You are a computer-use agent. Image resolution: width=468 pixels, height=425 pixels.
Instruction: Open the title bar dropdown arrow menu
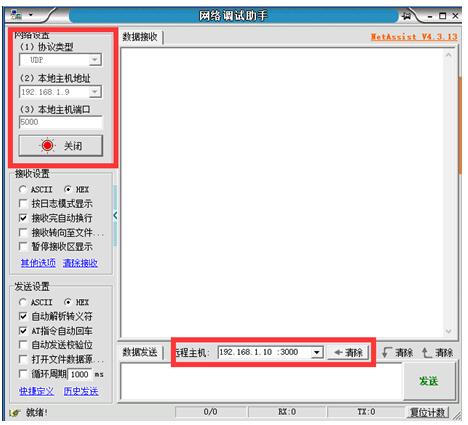(x=31, y=15)
